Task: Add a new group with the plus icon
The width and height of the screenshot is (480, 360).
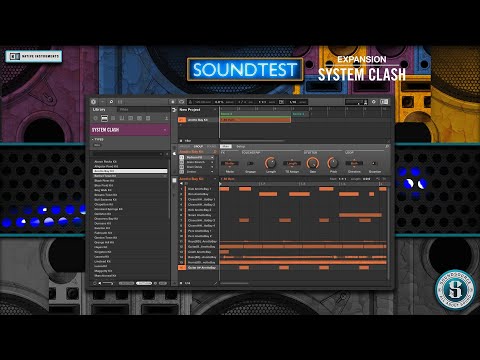Action: pos(181,125)
